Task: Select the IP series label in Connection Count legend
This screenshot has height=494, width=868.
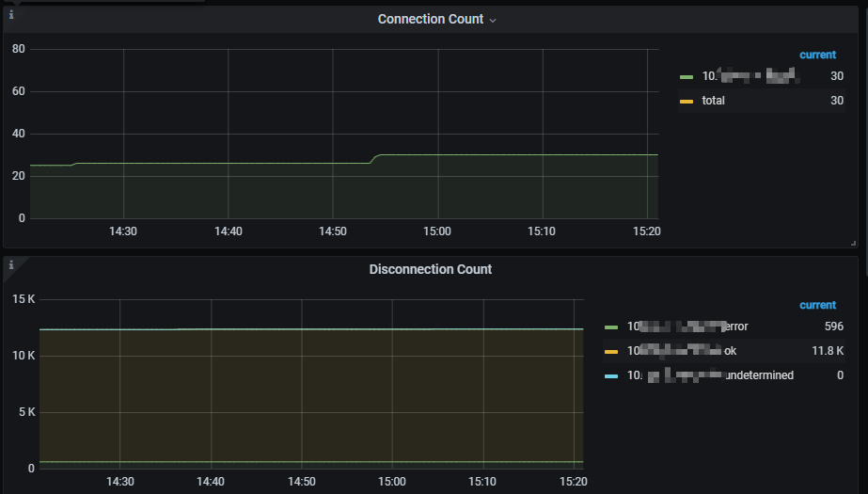Action: tap(750, 76)
